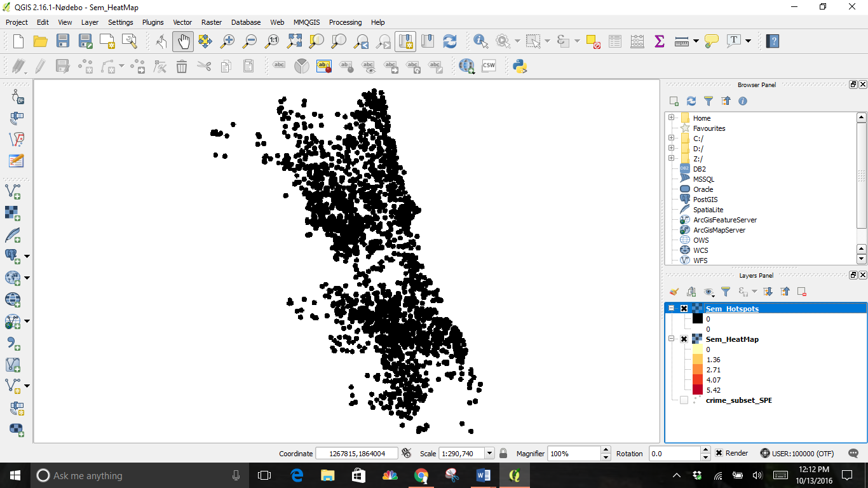Screen dimensions: 868x488
Task: Uncheck the Render checkbox in status bar
Action: pyautogui.click(x=719, y=453)
